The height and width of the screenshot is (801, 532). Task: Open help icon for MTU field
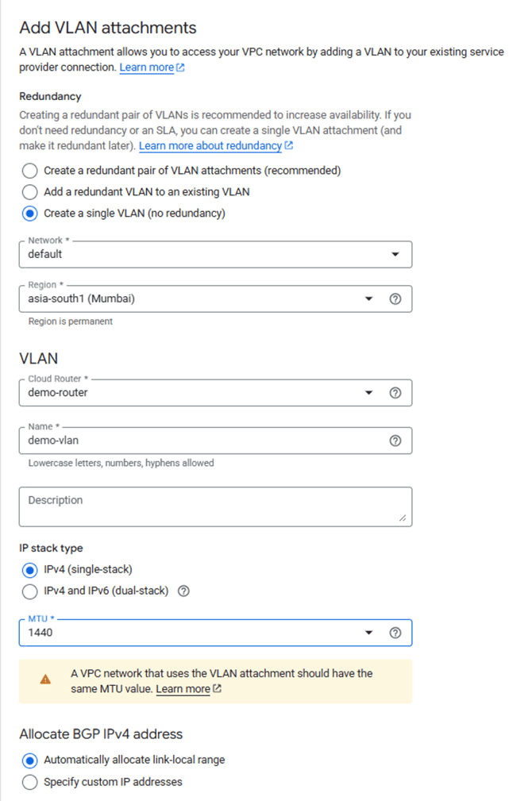395,633
